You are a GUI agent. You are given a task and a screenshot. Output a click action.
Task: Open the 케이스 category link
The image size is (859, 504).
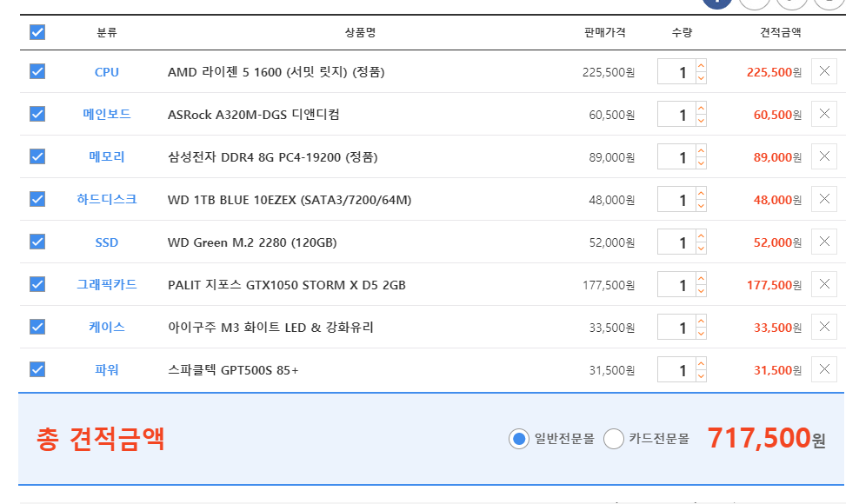pos(107,327)
